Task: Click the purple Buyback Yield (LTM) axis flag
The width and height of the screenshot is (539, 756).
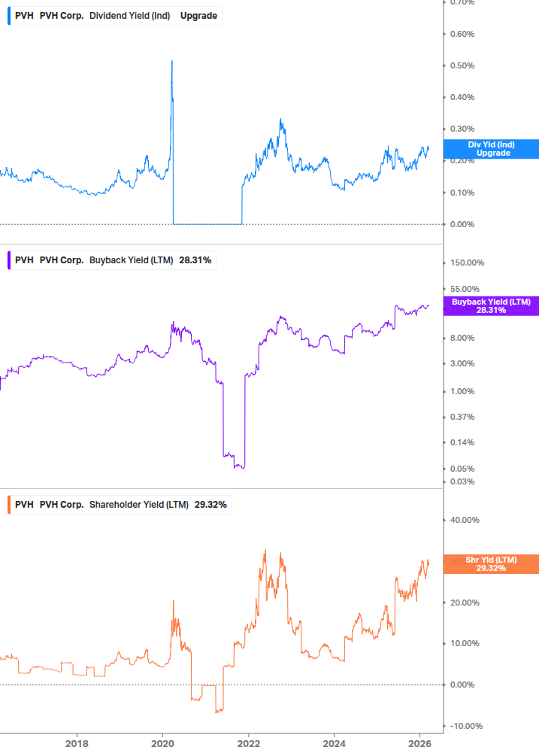Action: coord(491,305)
